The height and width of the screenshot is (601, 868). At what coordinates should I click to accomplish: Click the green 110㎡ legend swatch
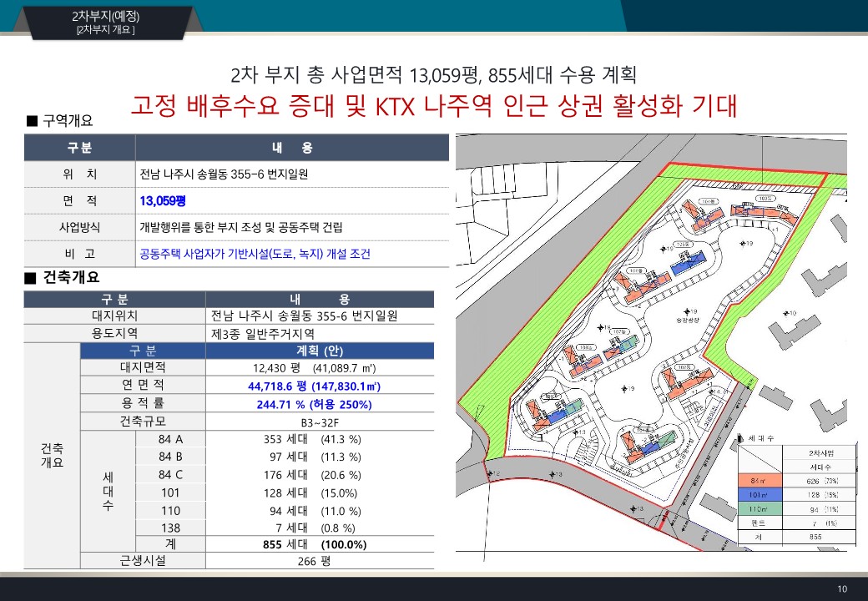(759, 508)
